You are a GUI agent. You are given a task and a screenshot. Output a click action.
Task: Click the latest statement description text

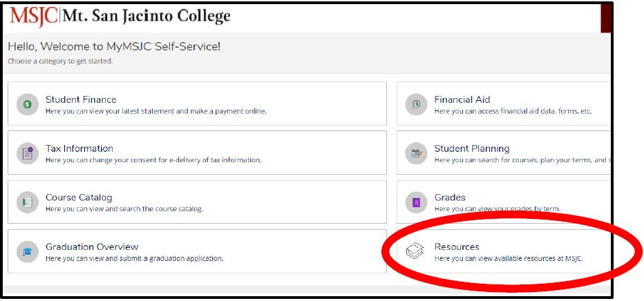pyautogui.click(x=155, y=111)
